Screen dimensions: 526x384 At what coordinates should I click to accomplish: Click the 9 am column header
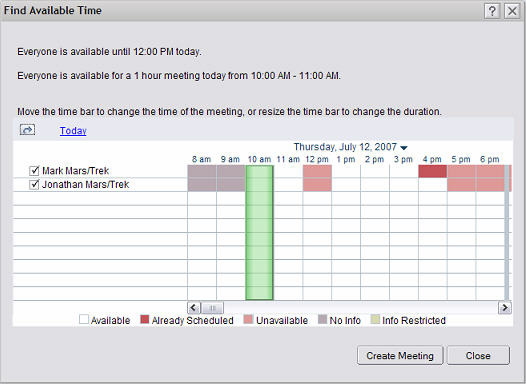(230, 159)
